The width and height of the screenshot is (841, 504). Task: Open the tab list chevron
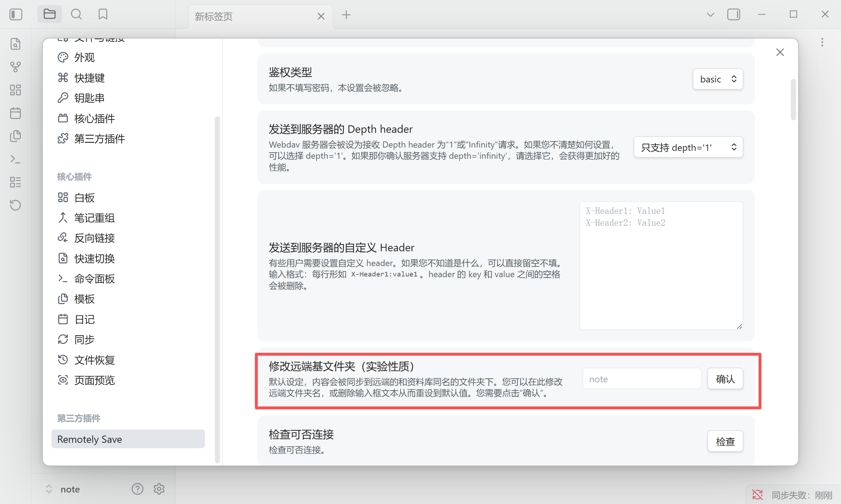710,14
